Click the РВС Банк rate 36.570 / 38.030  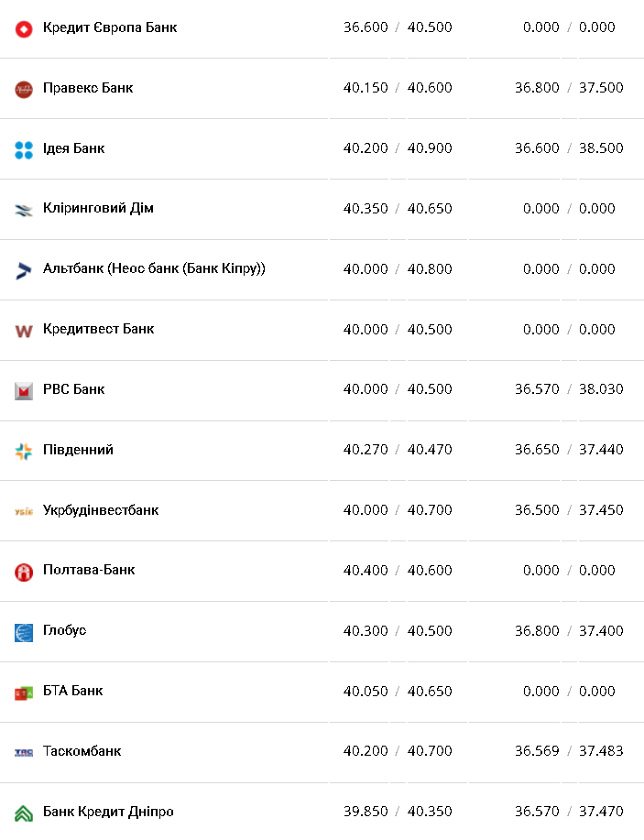tap(569, 389)
